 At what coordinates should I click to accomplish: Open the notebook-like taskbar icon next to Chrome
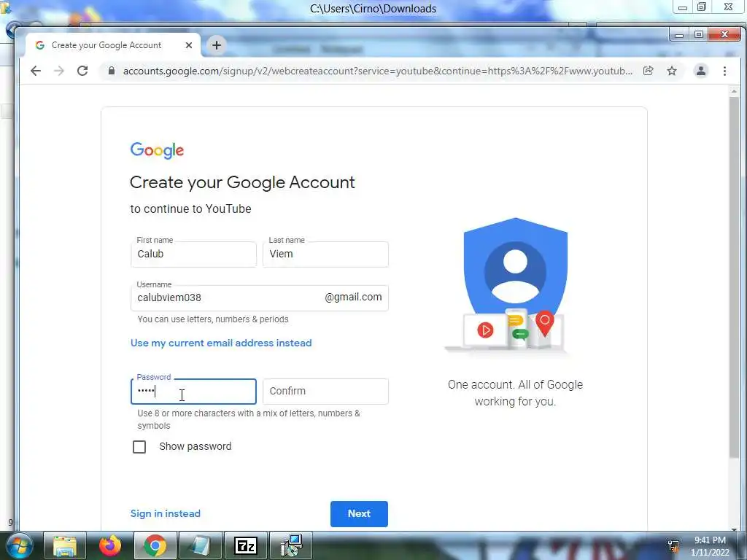pyautogui.click(x=200, y=545)
